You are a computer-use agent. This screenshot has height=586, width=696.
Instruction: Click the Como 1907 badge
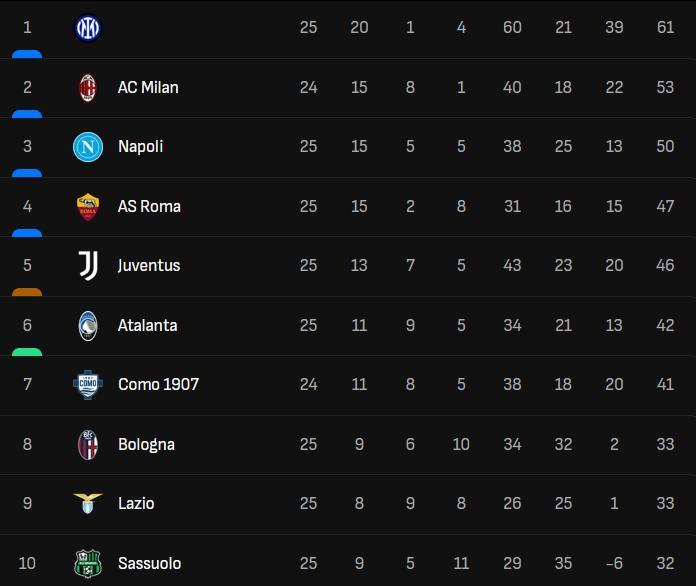[x=88, y=384]
